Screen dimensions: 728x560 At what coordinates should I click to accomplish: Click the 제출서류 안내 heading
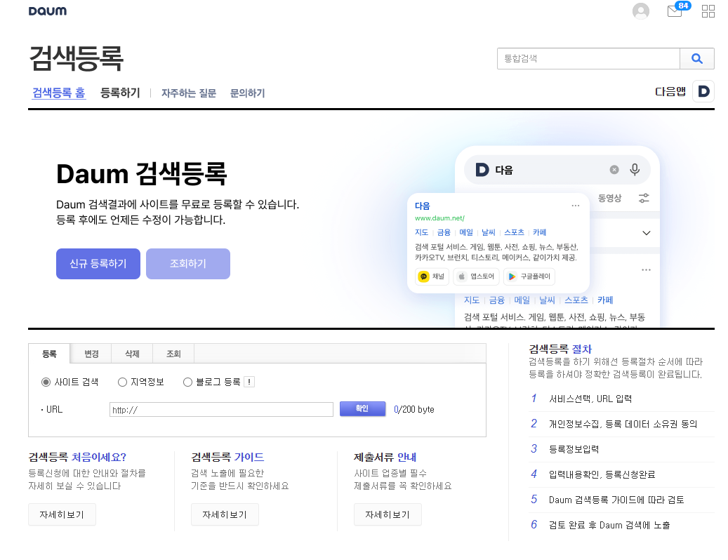[x=385, y=457]
